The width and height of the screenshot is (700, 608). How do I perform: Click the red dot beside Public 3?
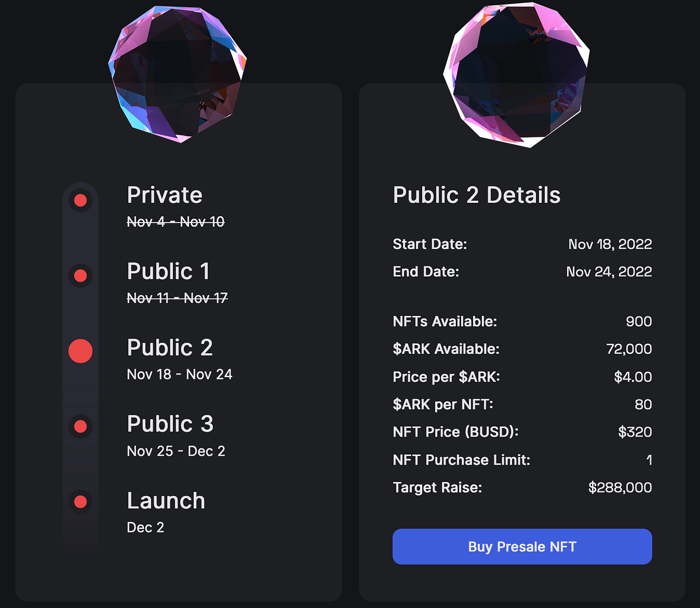click(80, 426)
